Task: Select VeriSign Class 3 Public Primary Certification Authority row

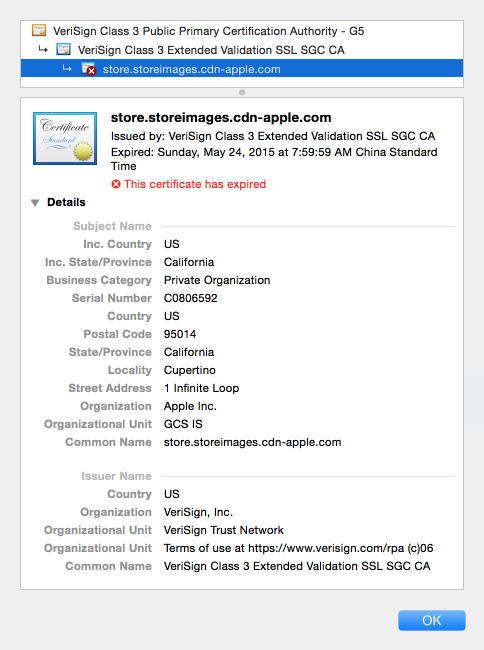Action: click(242, 31)
